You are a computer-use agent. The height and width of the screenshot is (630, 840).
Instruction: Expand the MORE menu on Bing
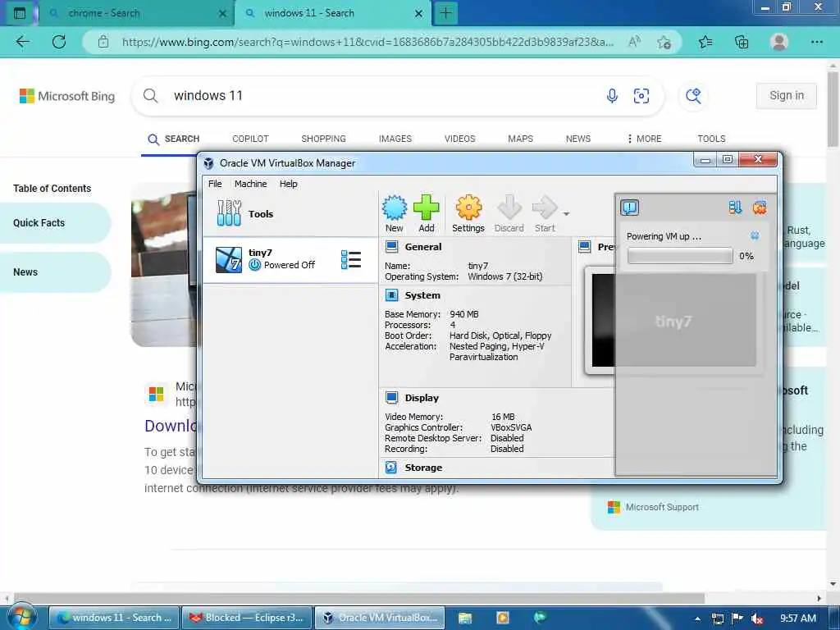point(644,139)
